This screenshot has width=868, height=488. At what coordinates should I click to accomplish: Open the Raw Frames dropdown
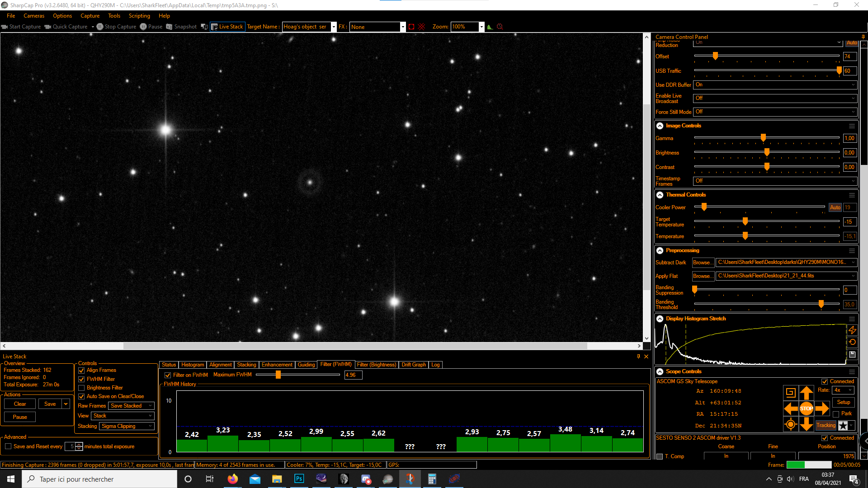tap(131, 406)
